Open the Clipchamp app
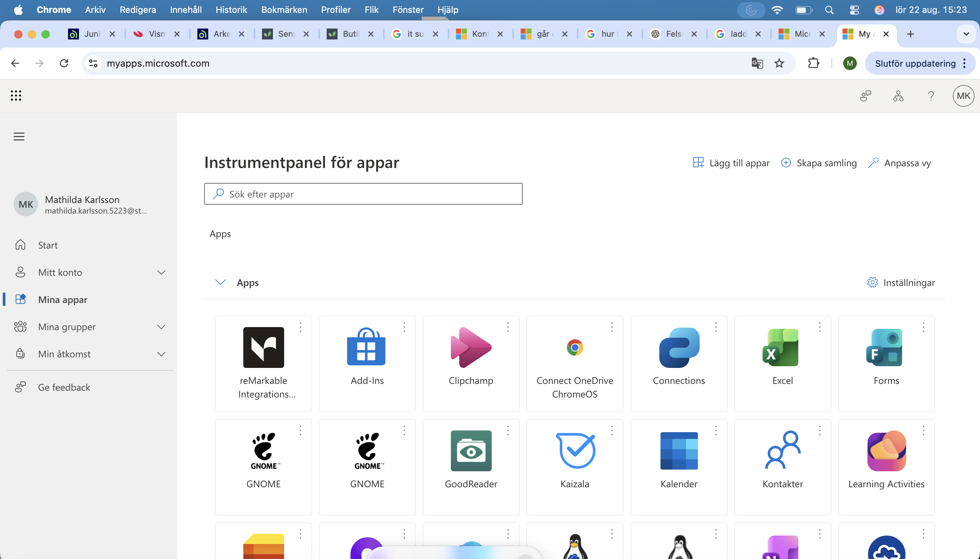This screenshot has width=980, height=559. (x=471, y=363)
